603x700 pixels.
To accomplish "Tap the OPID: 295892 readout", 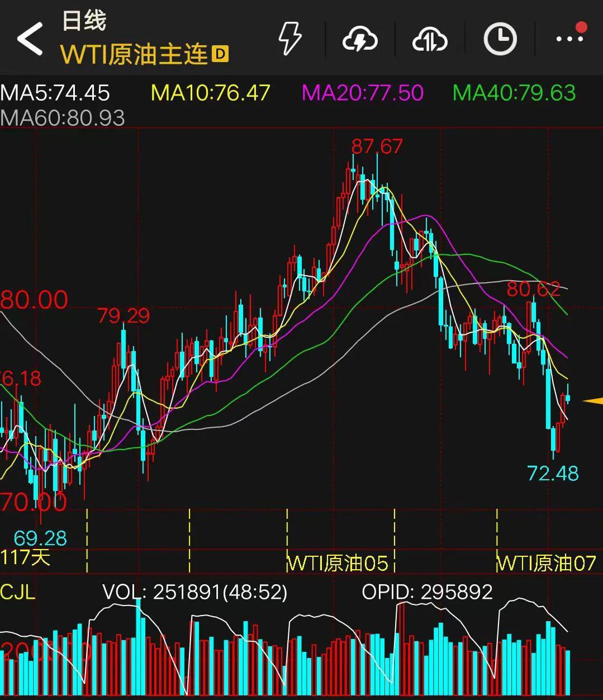I will [x=428, y=592].
